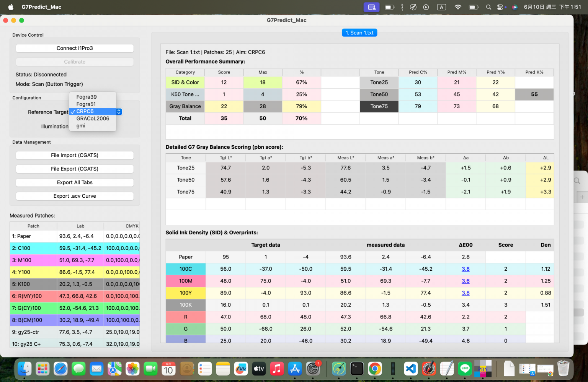Click the Wi-Fi icon in menu bar

tap(458, 7)
